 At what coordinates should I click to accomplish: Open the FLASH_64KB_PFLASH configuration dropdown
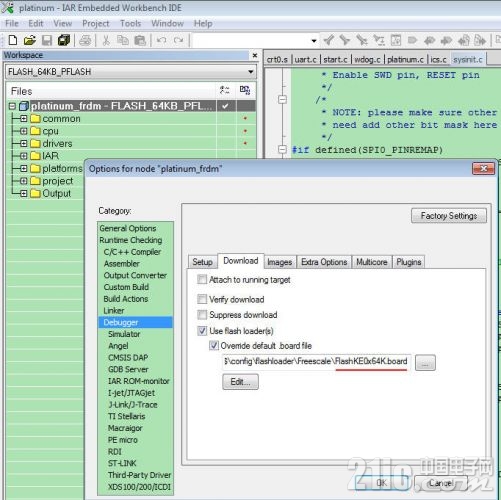pyautogui.click(x=251, y=72)
